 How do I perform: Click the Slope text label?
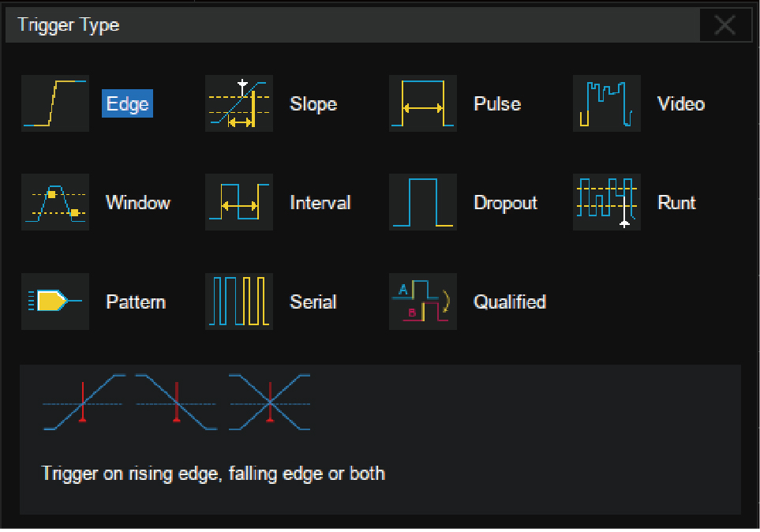pyautogui.click(x=313, y=104)
